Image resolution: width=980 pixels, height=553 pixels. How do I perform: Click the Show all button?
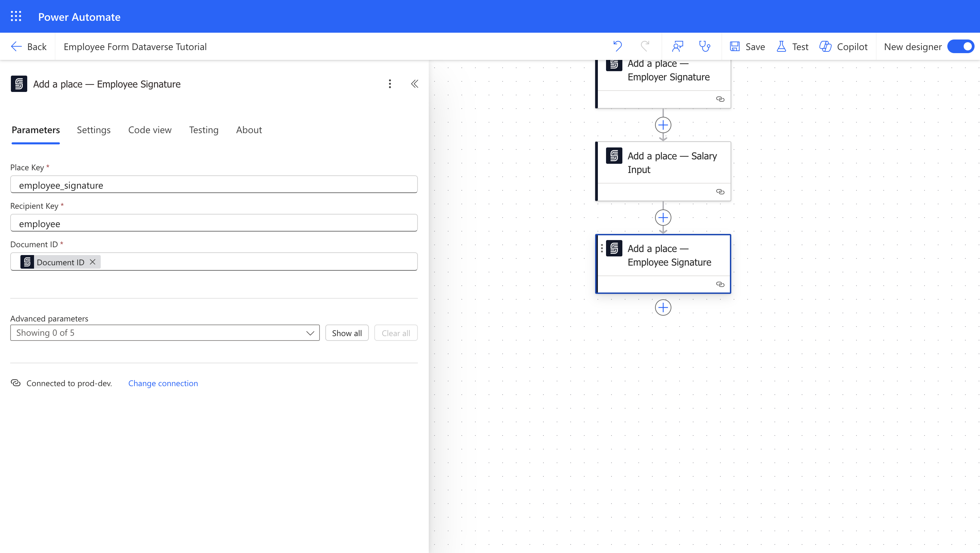click(x=347, y=333)
